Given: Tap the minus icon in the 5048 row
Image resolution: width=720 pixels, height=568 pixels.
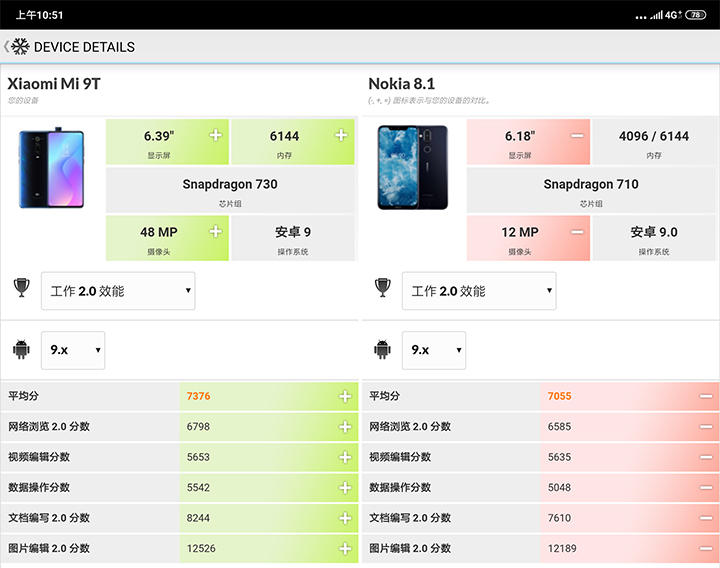Looking at the screenshot, I should [706, 488].
